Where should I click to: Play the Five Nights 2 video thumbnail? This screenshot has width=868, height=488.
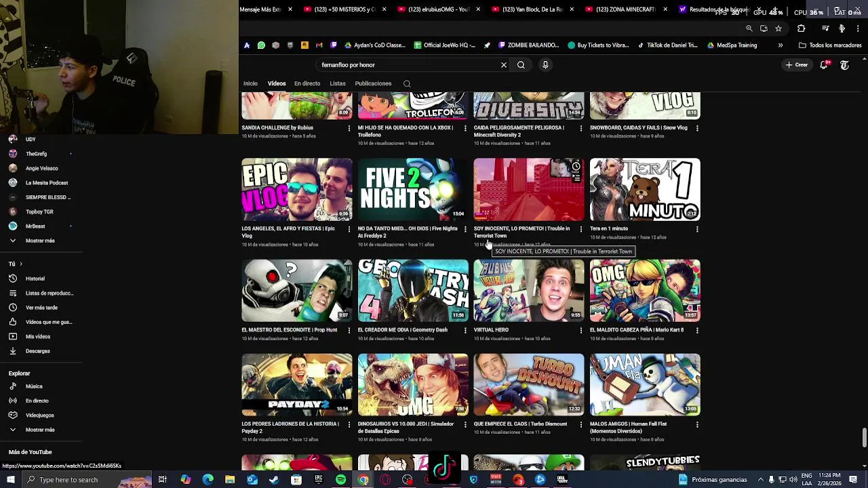point(413,189)
